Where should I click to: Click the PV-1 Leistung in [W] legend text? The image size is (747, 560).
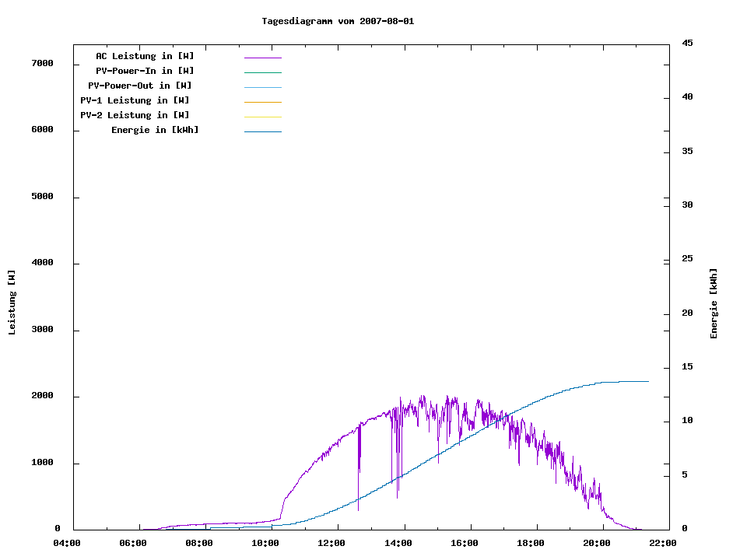coord(135,100)
